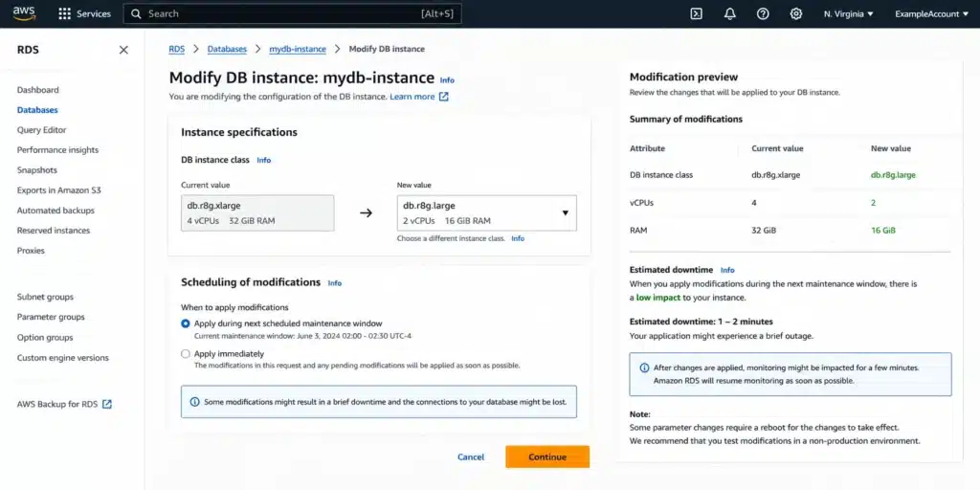This screenshot has width=980, height=490.
Task: Open Option groups in sidebar
Action: coord(45,338)
